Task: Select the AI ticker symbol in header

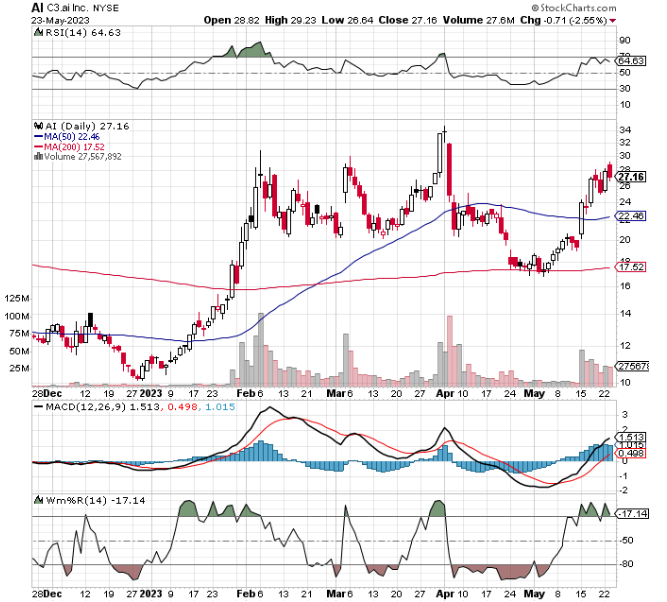Action: [x=37, y=8]
